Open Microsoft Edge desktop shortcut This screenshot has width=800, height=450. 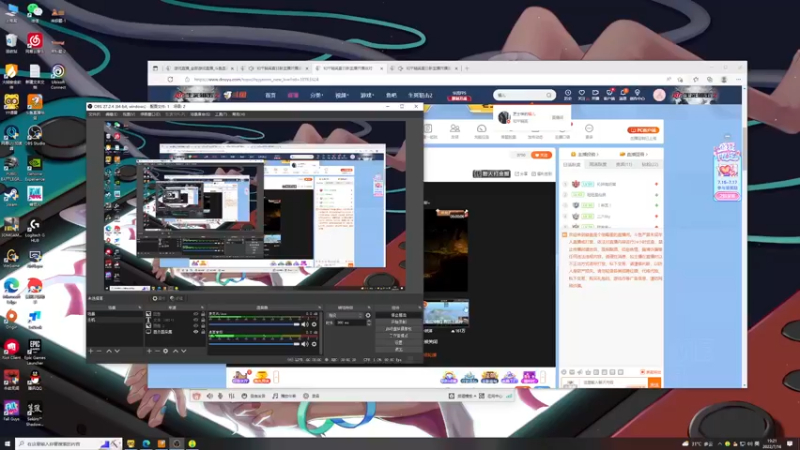point(11,290)
